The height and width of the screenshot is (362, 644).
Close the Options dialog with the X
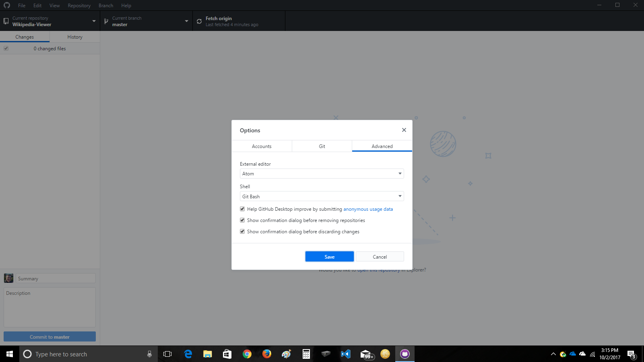coord(404,130)
